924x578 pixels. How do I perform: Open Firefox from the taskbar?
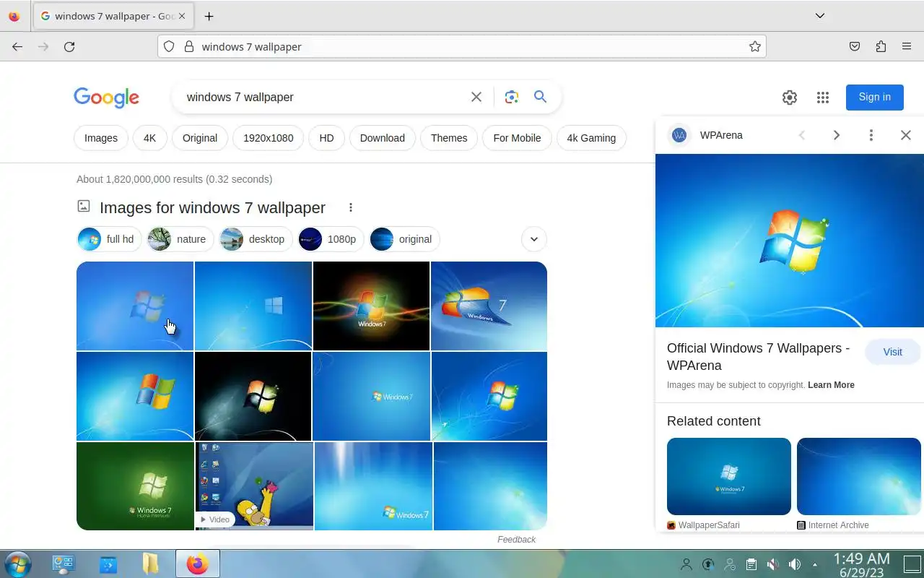[197, 564]
